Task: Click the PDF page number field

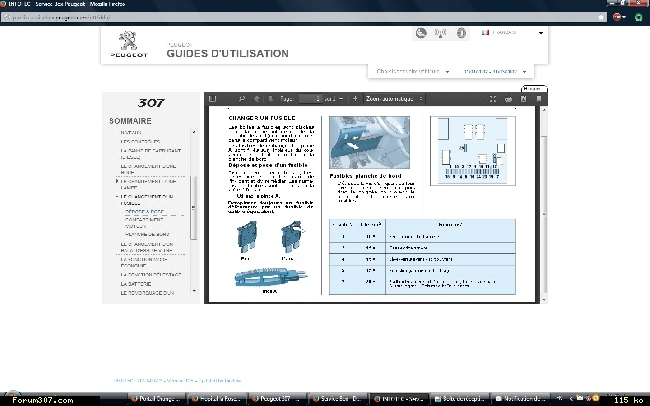Action: 310,99
